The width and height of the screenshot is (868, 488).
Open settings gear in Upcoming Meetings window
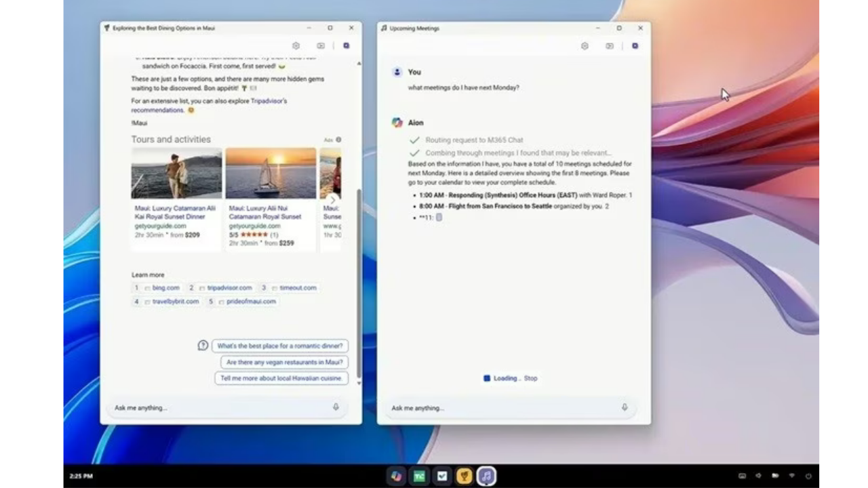[x=585, y=46]
